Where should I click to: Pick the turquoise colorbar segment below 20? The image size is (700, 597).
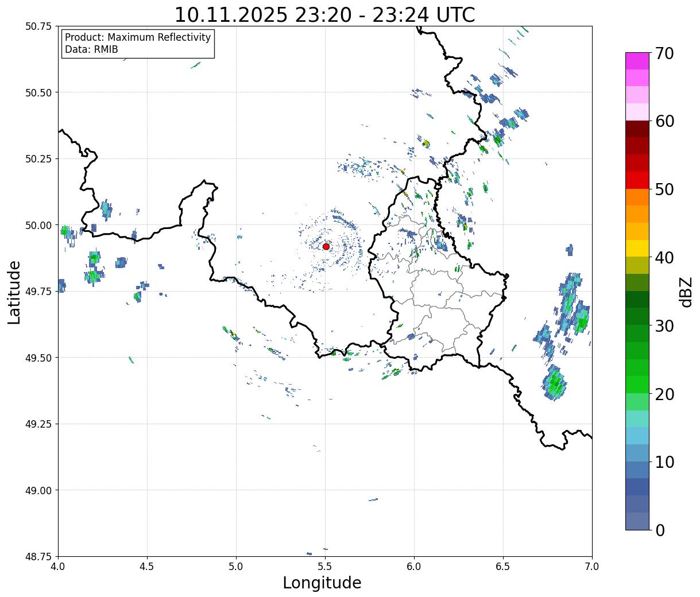(637, 418)
